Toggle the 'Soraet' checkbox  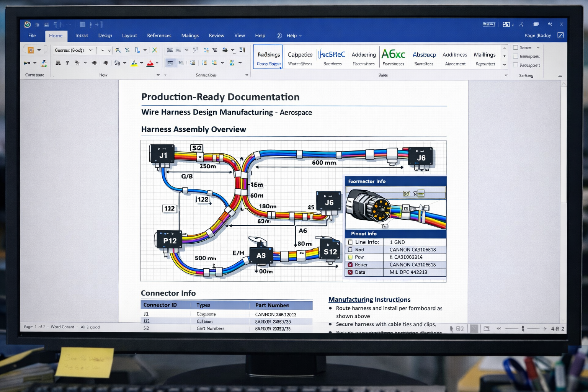pyautogui.click(x=515, y=47)
